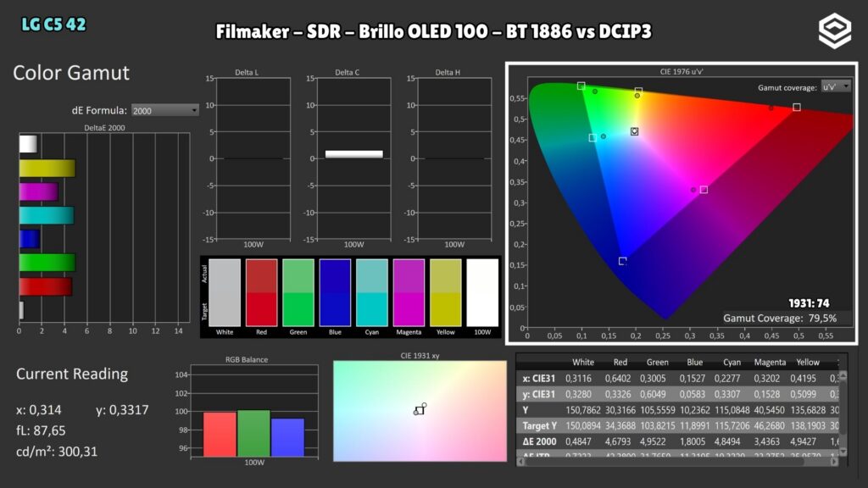Click the 'cd/m²: 300,31' reading
Image resolution: width=868 pixels, height=488 pixels.
point(57,452)
